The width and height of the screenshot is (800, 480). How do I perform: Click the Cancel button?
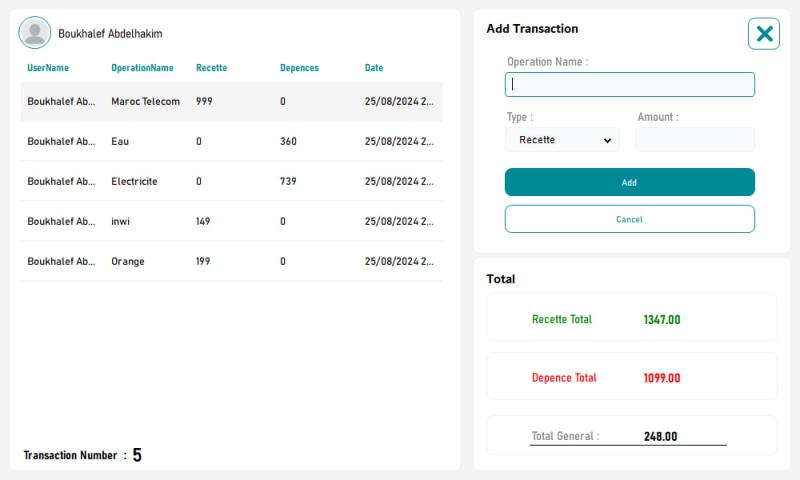point(630,219)
